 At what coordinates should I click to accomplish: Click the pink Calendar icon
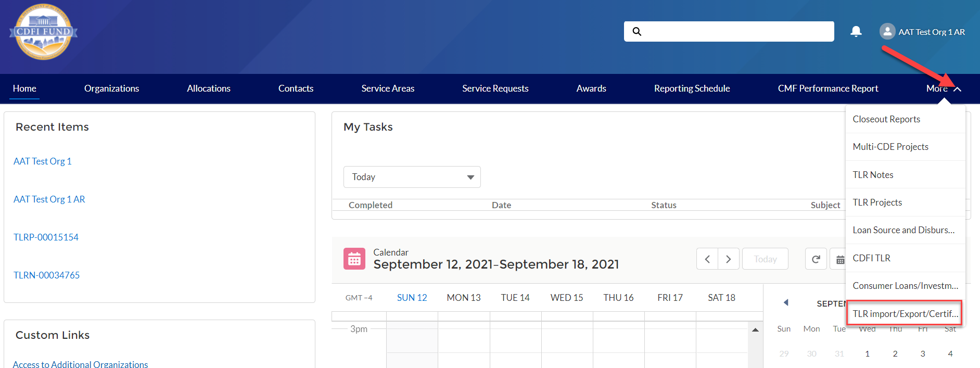pos(354,259)
